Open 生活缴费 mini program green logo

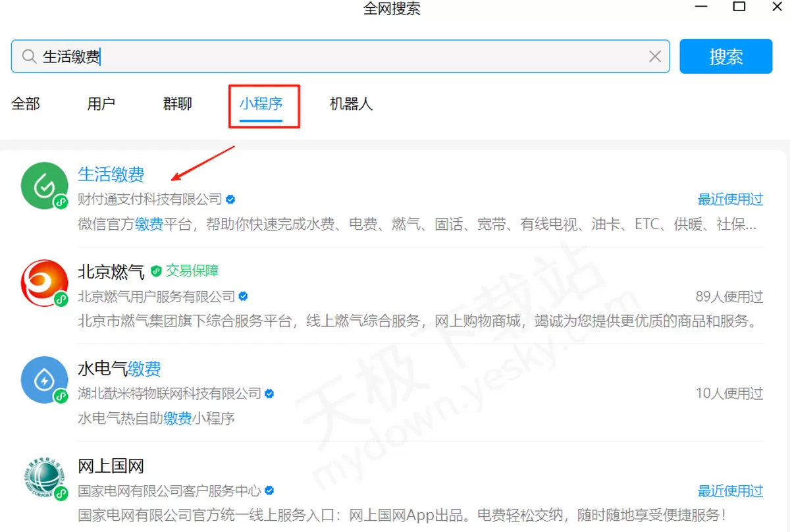[x=45, y=186]
